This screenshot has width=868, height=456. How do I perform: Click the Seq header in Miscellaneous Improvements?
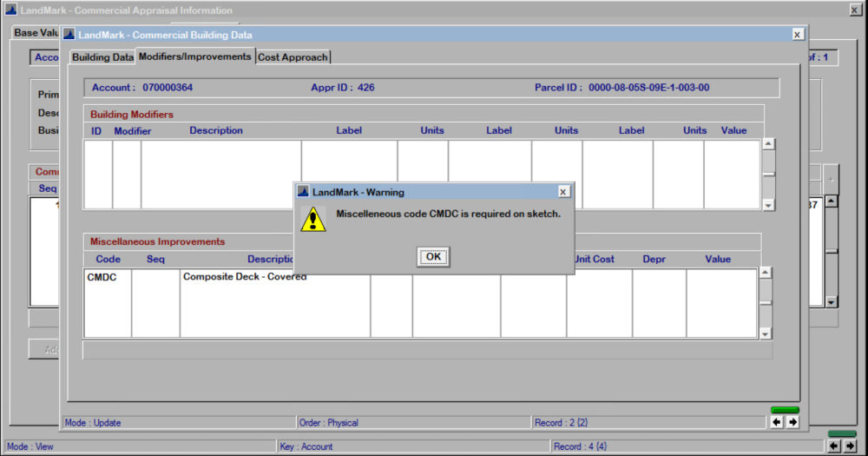(x=155, y=259)
